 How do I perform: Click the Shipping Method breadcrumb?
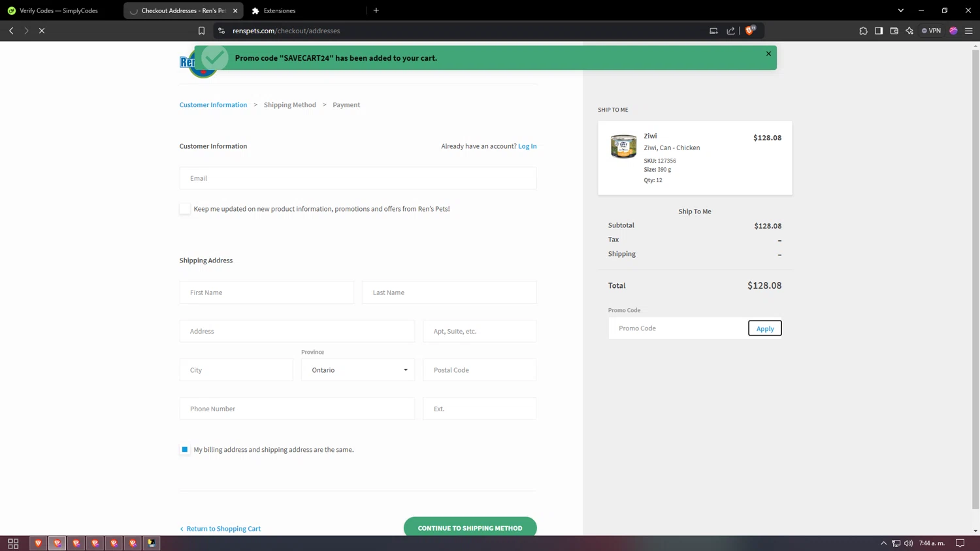(290, 104)
